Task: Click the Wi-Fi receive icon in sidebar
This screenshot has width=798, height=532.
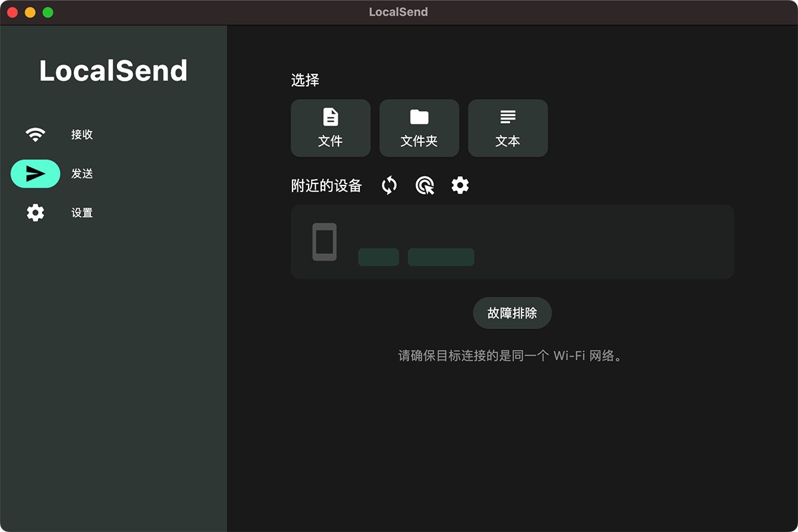Action: click(35, 133)
